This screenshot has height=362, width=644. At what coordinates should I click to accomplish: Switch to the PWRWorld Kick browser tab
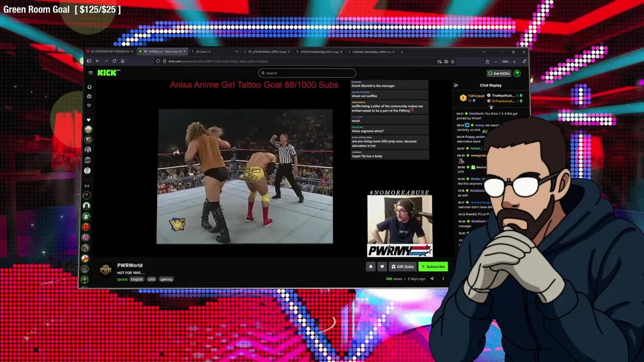(163, 52)
